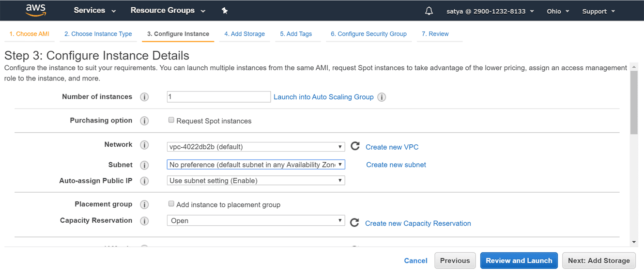This screenshot has height=278, width=644.
Task: Click Launch into Auto Scaling Group link
Action: pos(323,97)
